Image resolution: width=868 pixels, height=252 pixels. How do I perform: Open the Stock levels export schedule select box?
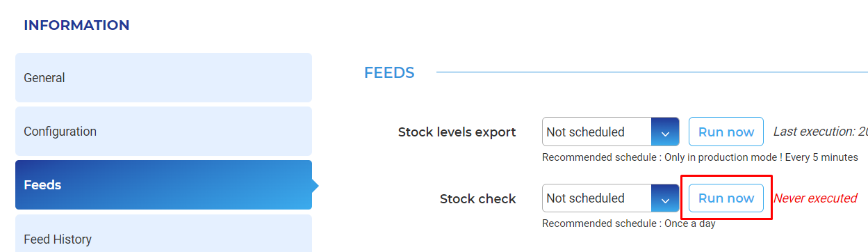(x=610, y=132)
